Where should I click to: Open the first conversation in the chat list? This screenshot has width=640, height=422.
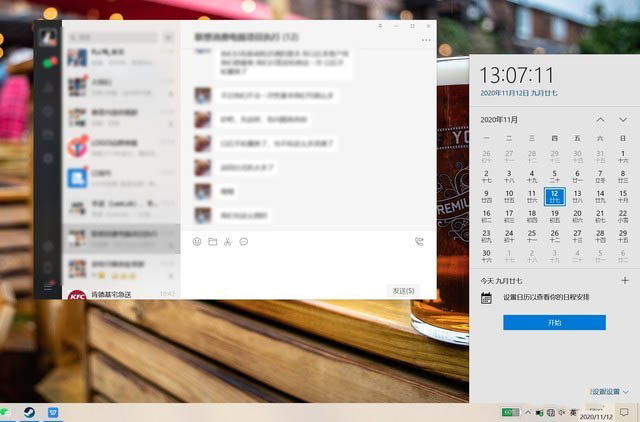point(121,57)
